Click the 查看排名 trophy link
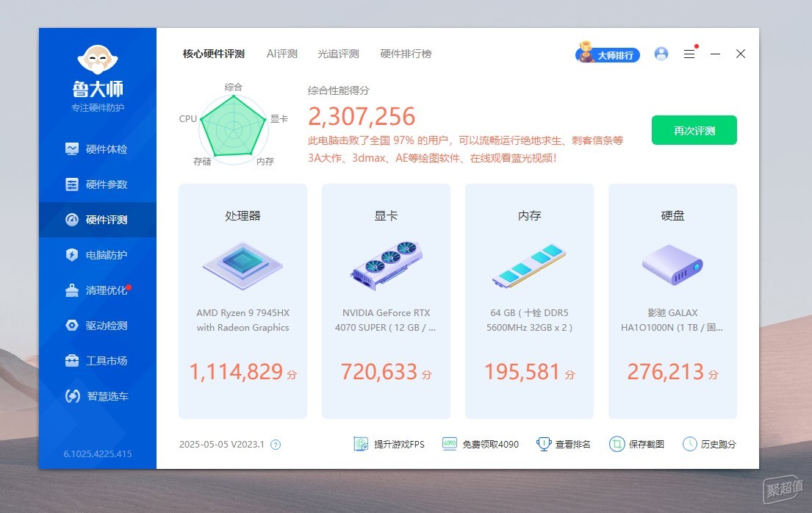The width and height of the screenshot is (812, 513). tap(564, 444)
